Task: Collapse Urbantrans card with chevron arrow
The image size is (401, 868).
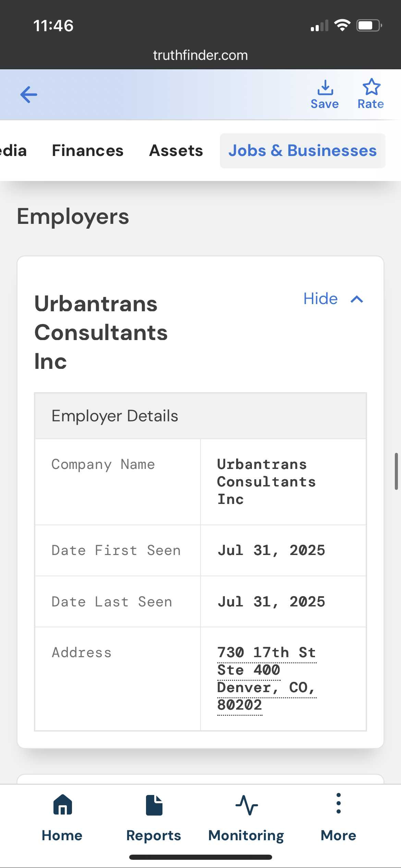Action: click(x=357, y=299)
